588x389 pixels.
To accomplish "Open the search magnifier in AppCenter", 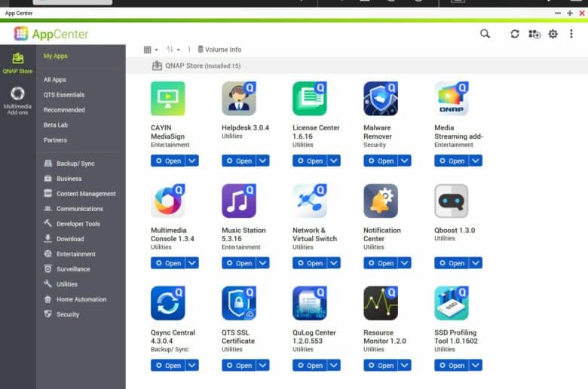I will tap(485, 34).
